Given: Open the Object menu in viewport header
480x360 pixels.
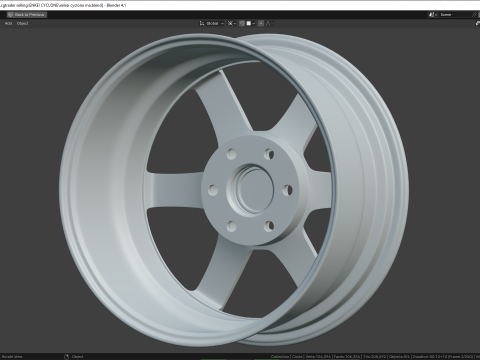Looking at the screenshot, I should click(22, 23).
